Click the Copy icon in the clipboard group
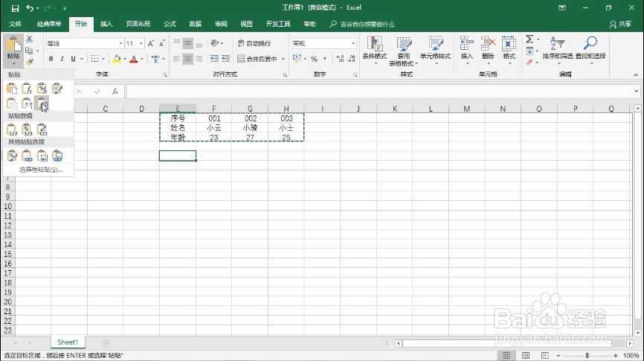The height and width of the screenshot is (361, 644). (x=29, y=51)
